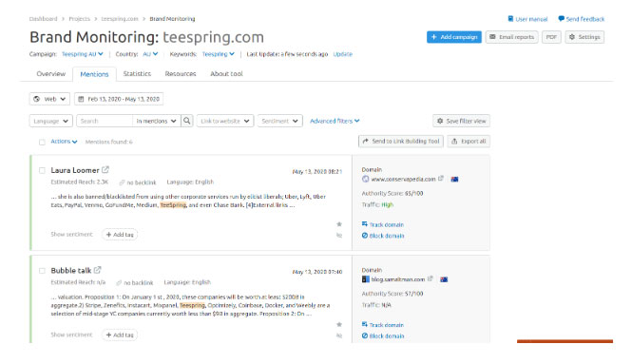Open the About tool tab
The image size is (632, 364).
coord(226,74)
